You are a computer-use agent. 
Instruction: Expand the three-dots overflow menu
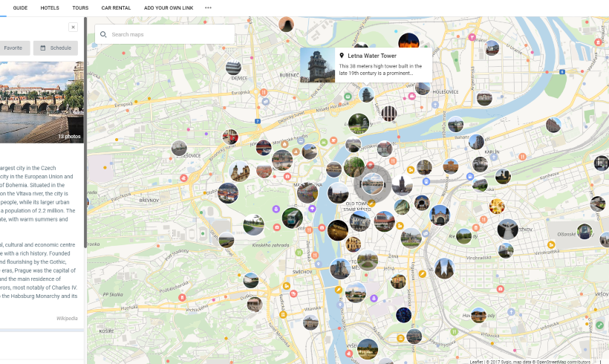(208, 7)
